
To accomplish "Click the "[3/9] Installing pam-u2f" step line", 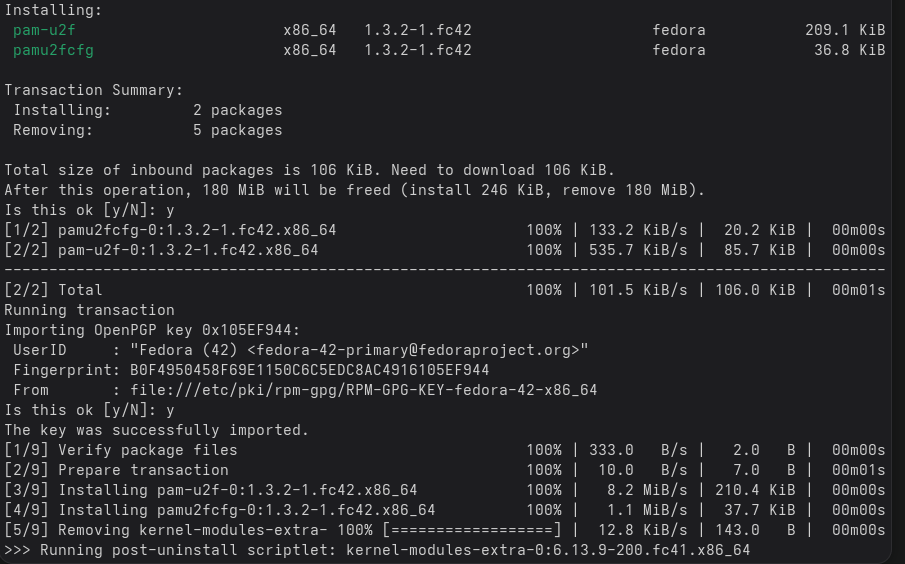I will 210,490.
